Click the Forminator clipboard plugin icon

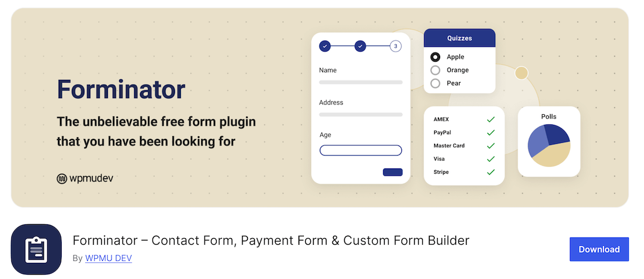click(x=36, y=249)
